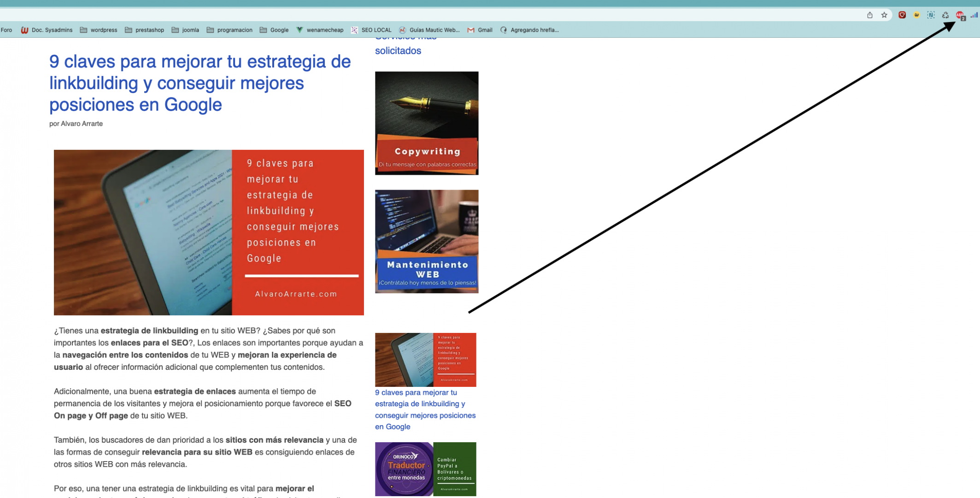Click the dashed-square N extension icon
Image resolution: width=980 pixels, height=498 pixels.
pyautogui.click(x=931, y=15)
